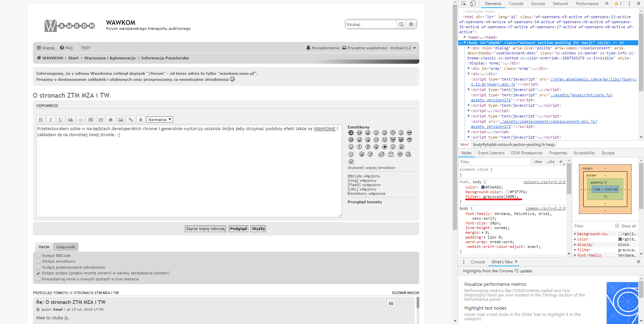Click the advanced search gear icon
Viewport: 644px width, 324px height.
411,24
